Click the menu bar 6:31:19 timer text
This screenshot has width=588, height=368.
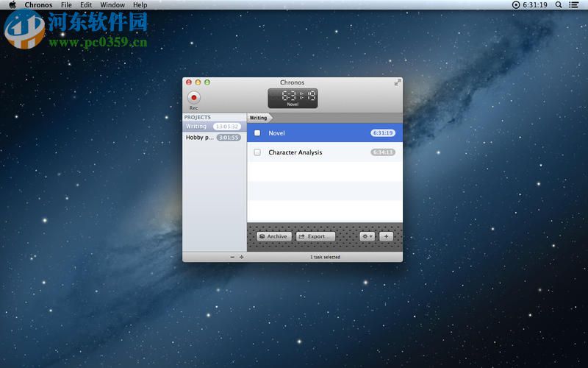tap(535, 5)
